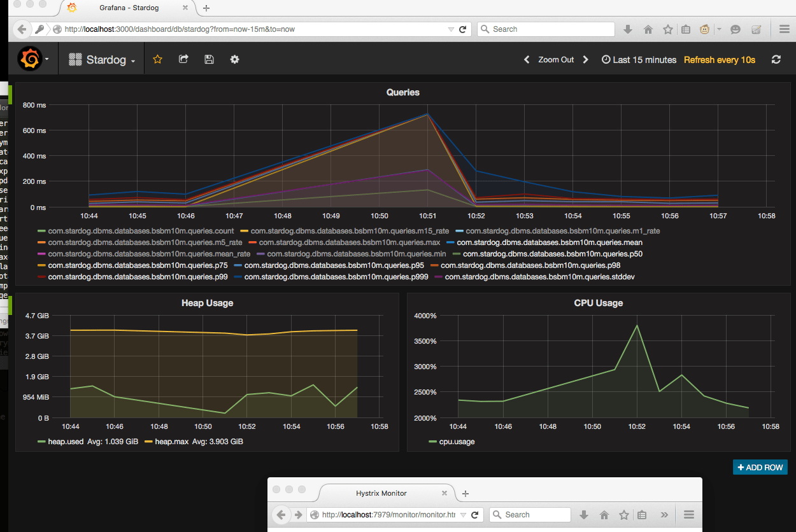796x532 pixels.
Task: Toggle the heap.max legend label
Action: [172, 441]
